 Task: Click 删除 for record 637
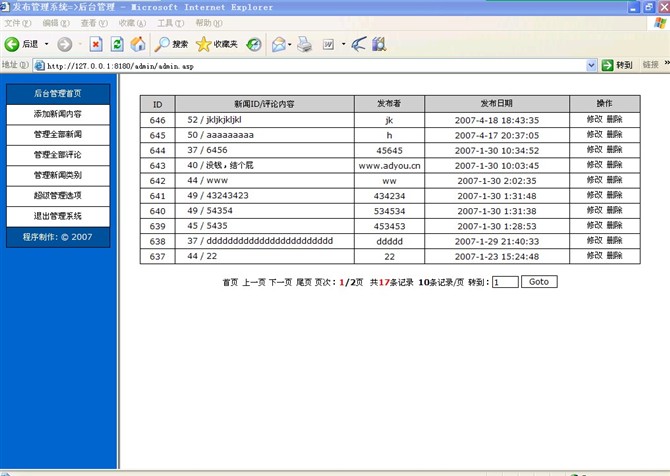tap(614, 256)
